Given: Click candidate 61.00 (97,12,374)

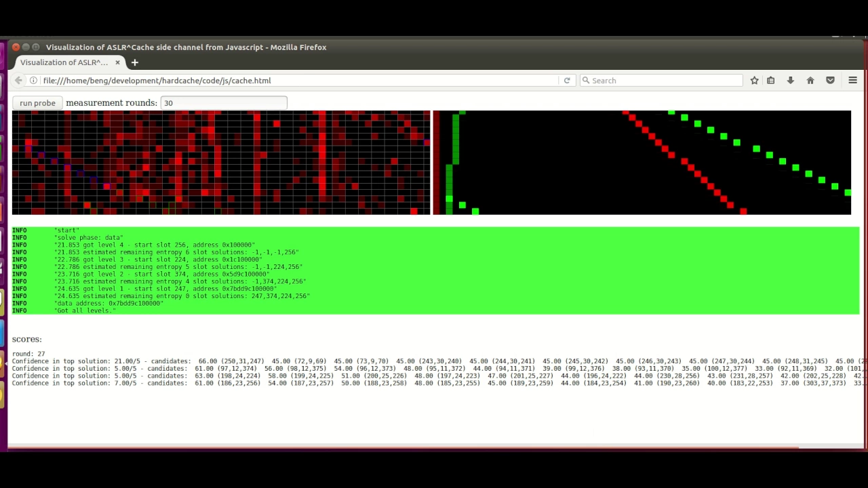Looking at the screenshot, I should pos(226,369).
